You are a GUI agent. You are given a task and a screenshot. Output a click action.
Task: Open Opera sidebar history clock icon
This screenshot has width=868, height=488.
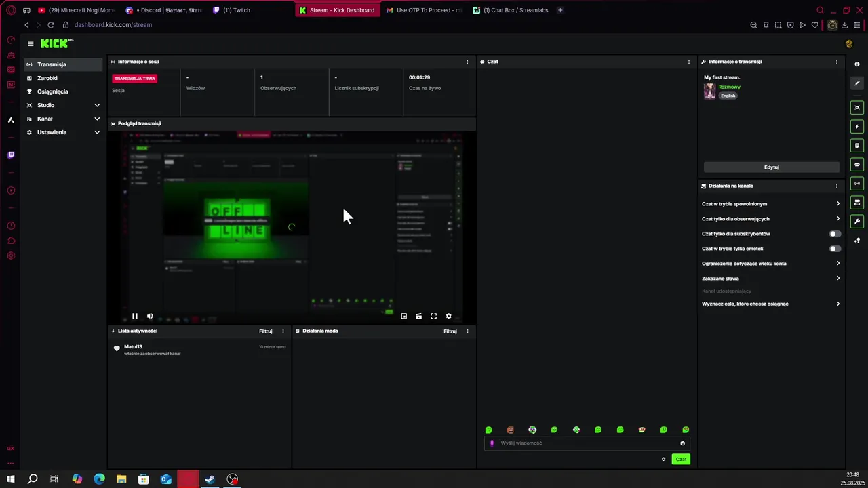click(x=11, y=226)
